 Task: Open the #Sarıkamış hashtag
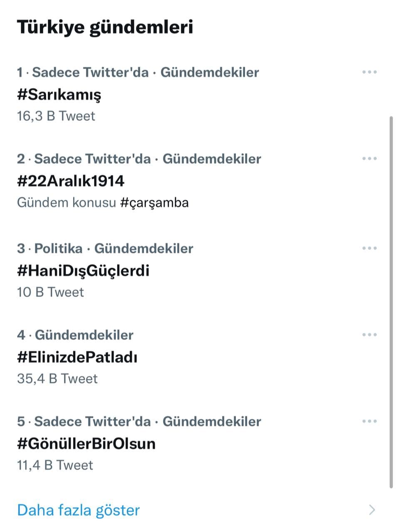pos(59,95)
